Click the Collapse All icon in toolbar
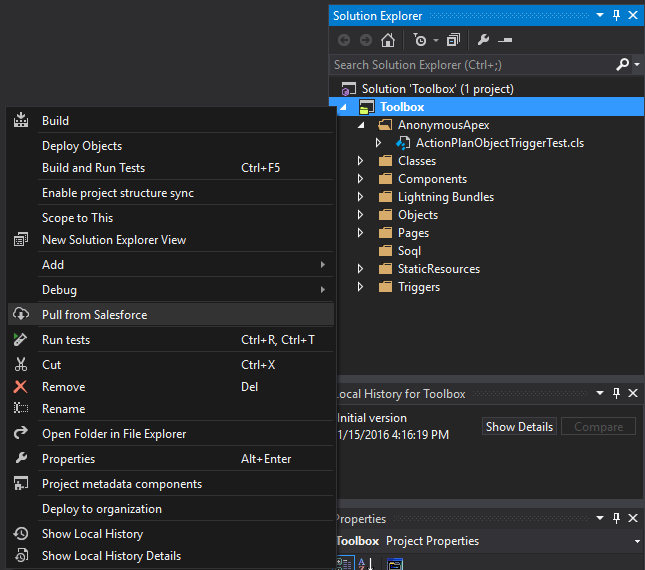 (x=453, y=40)
